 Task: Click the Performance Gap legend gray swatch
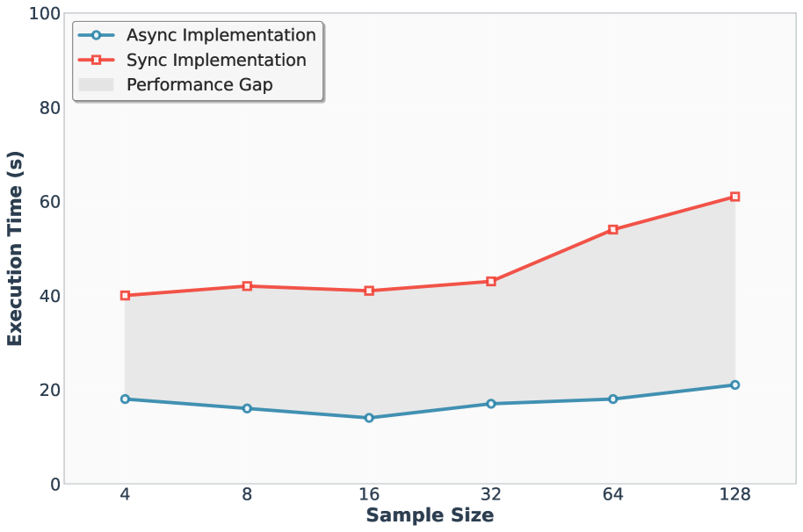click(x=97, y=85)
